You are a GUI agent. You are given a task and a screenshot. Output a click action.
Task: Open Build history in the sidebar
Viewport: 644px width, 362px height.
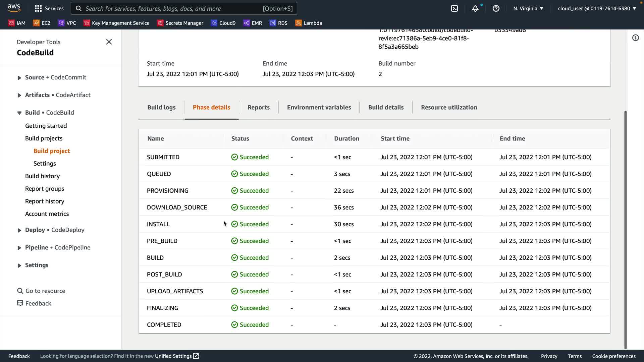(42, 176)
